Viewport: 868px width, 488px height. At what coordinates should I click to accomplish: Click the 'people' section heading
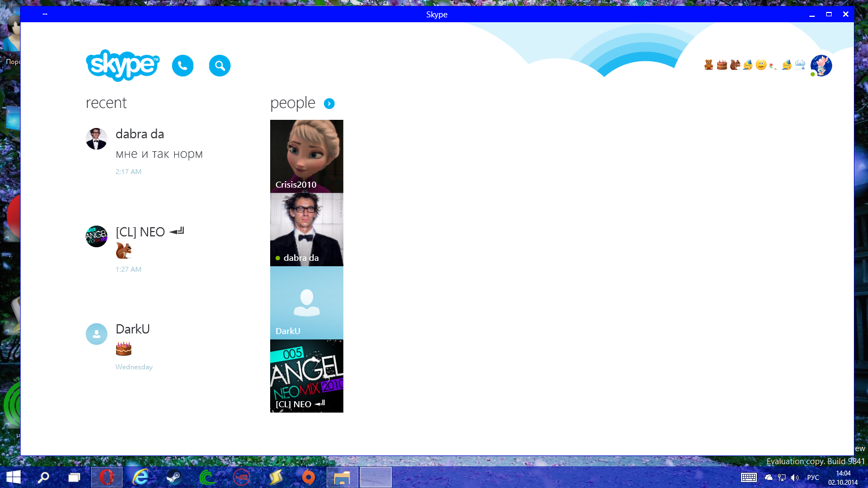[292, 103]
